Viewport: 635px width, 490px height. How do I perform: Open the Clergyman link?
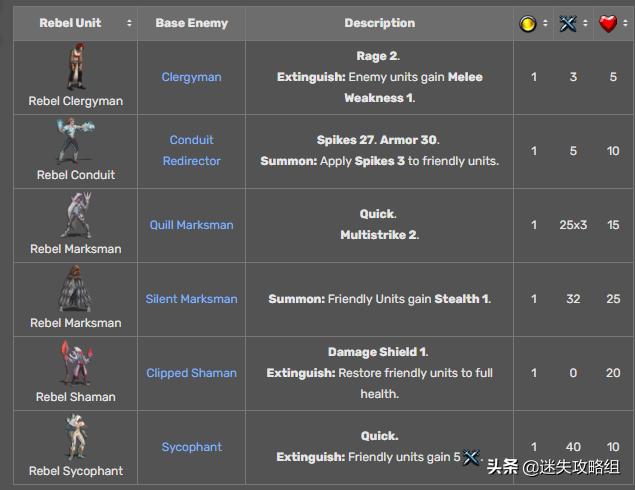click(192, 77)
